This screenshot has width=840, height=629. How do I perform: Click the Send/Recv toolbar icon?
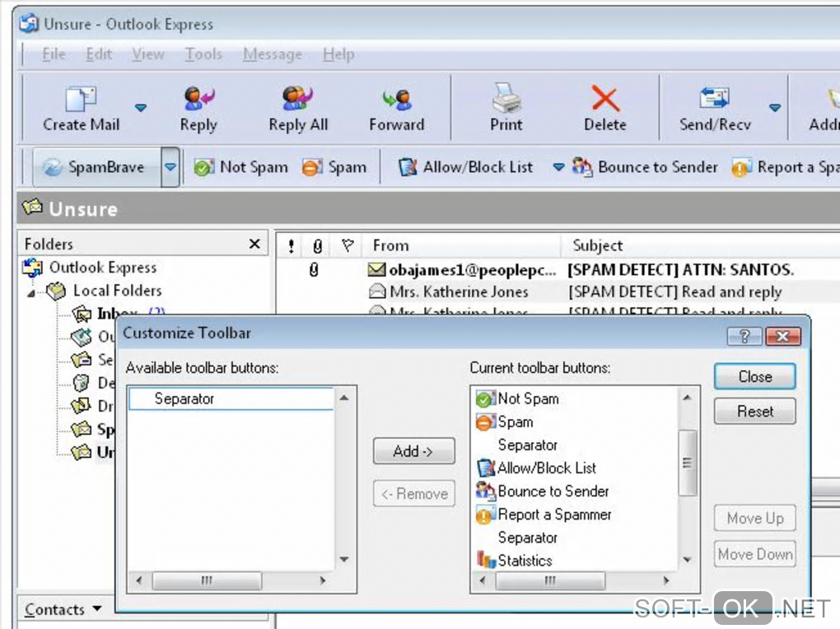coord(715,99)
